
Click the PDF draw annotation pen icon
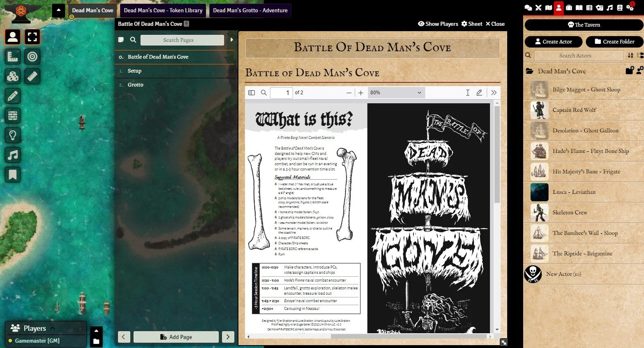click(x=479, y=93)
